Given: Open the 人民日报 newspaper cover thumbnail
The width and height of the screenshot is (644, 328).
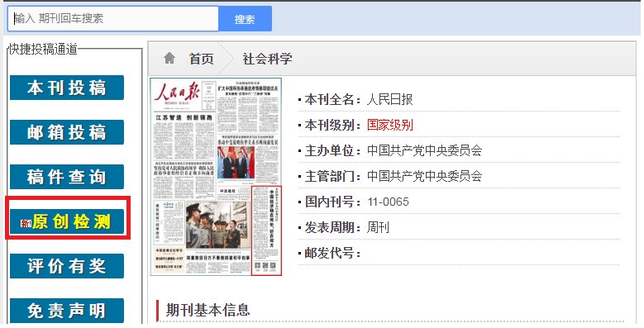Looking at the screenshot, I should [216, 177].
